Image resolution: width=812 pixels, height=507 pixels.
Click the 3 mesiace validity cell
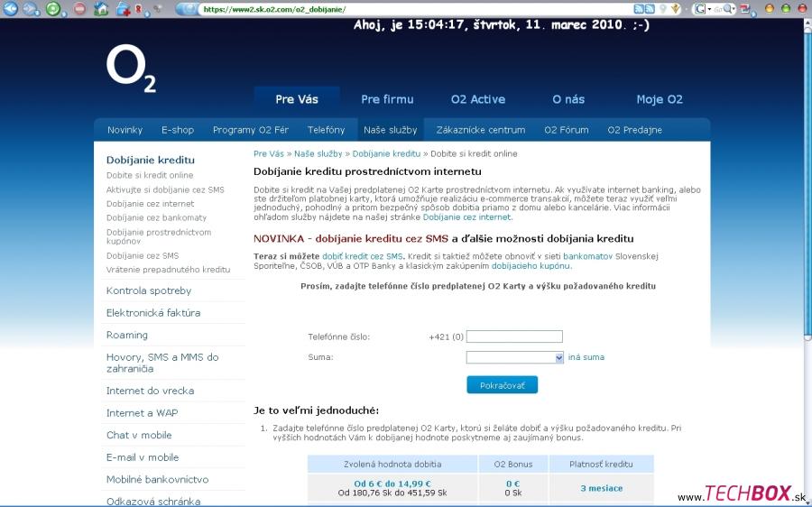pos(601,488)
